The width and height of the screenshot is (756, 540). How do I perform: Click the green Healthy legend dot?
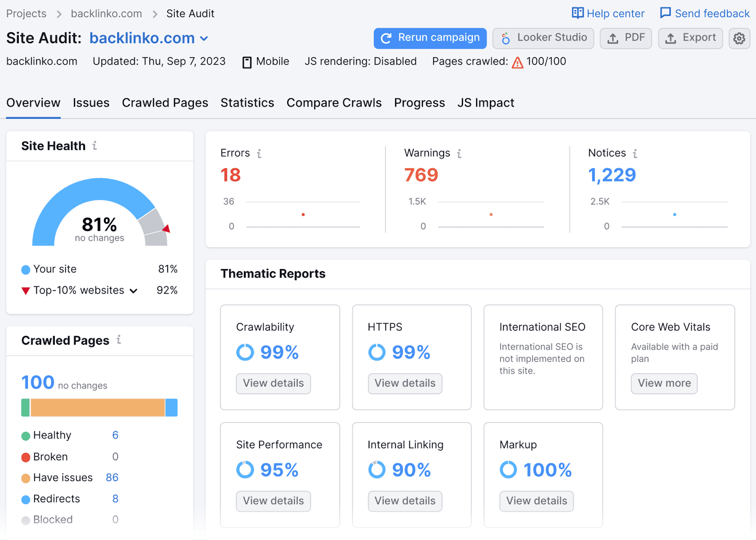[26, 436]
